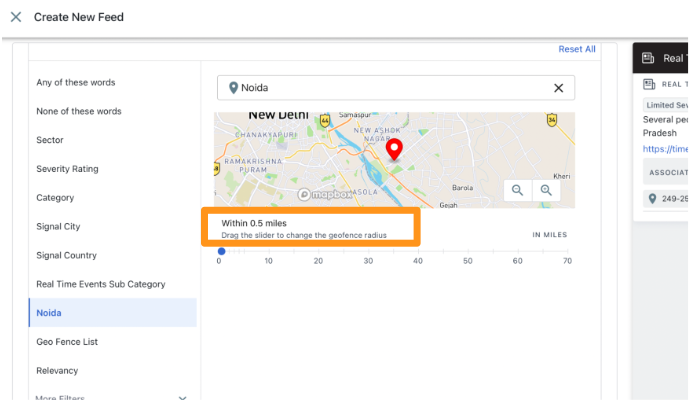Zoom in the map view
This screenshot has width=697, height=410.
pyautogui.click(x=546, y=190)
